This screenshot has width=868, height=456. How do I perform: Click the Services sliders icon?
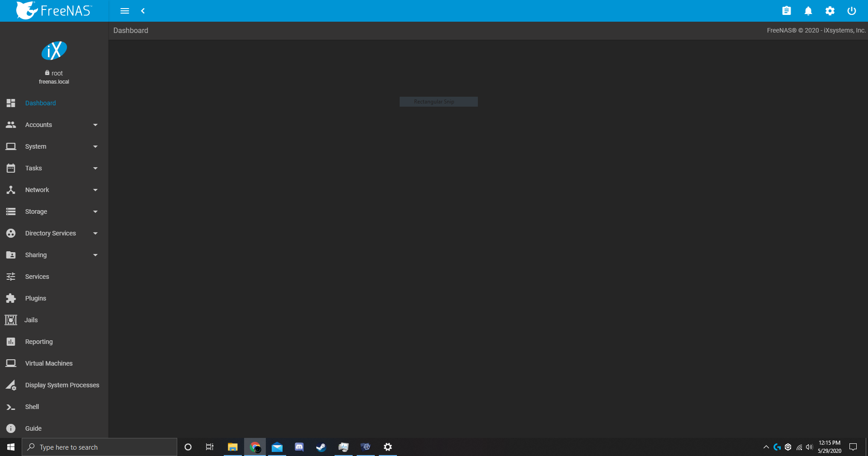[11, 277]
